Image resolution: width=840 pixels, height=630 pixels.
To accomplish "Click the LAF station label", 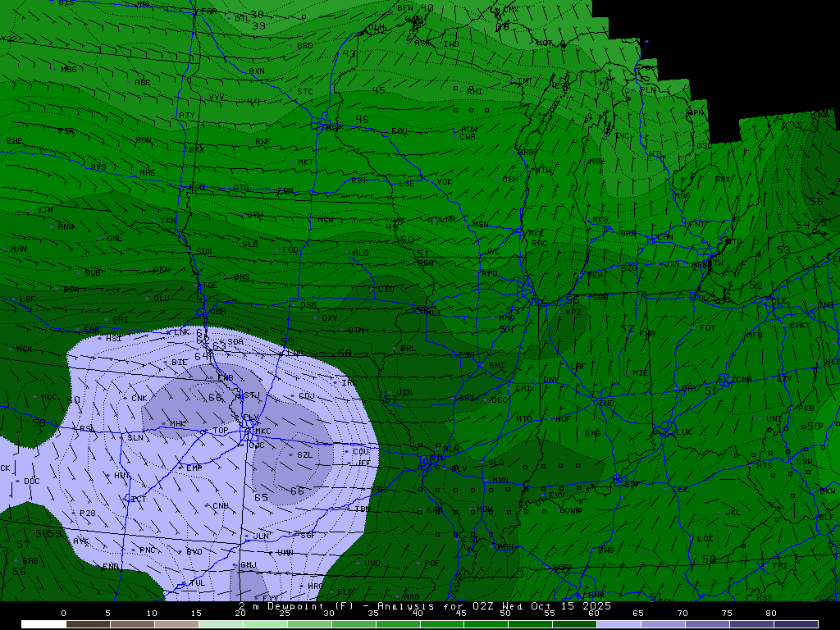I will click(x=578, y=367).
